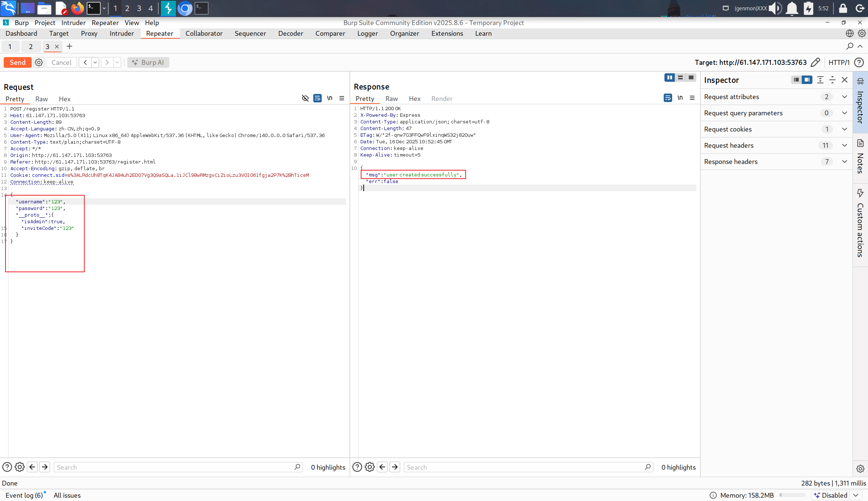Toggle the Request line wrap icon
Screen dimensions: 868x501
click(x=317, y=98)
